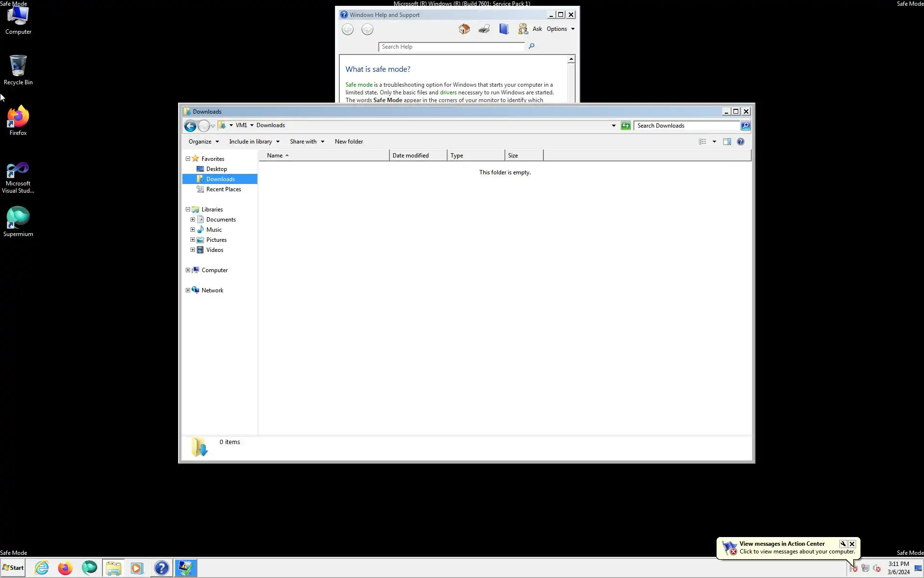The height and width of the screenshot is (578, 924).
Task: Collapse the Favorites tree group
Action: [188, 158]
